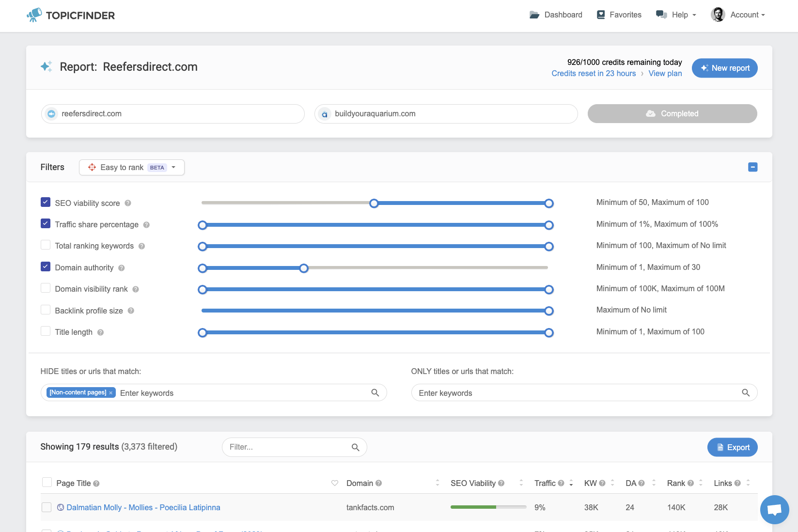Click the Favorites bookmark icon
The image size is (798, 532).
601,15
